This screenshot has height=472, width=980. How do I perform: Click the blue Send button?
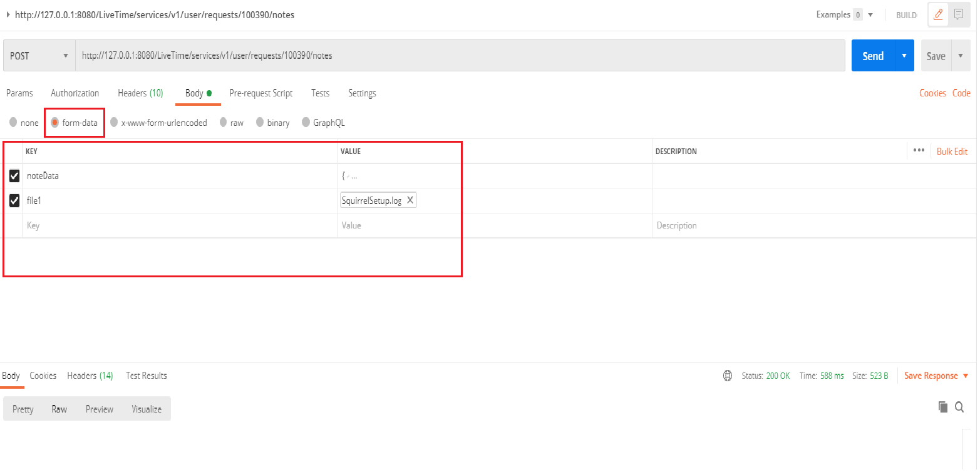click(x=872, y=56)
